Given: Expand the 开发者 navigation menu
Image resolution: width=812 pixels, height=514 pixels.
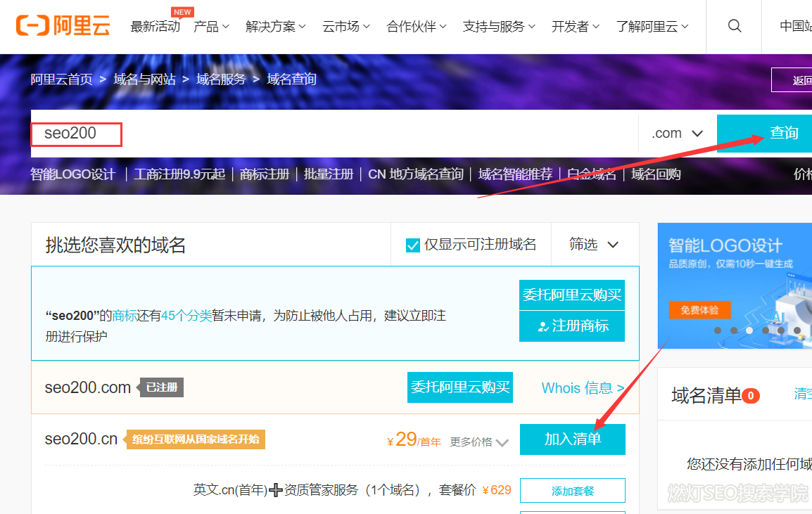Looking at the screenshot, I should 576,27.
